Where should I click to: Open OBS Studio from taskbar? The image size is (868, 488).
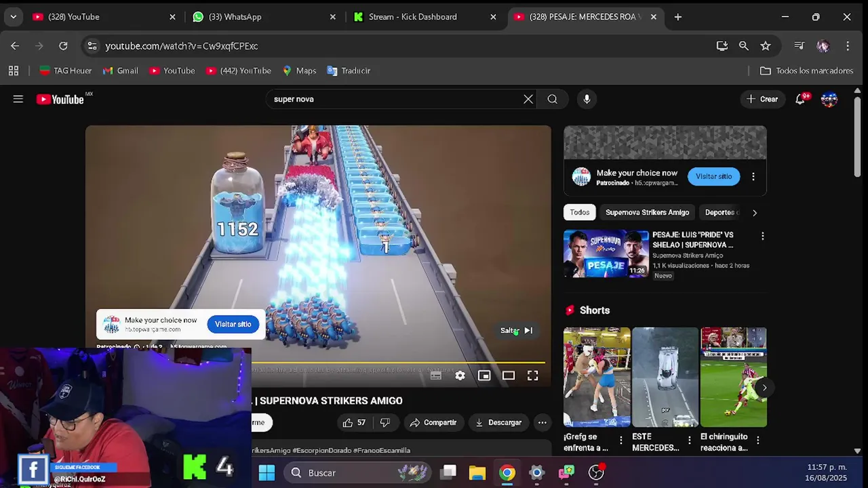(596, 472)
